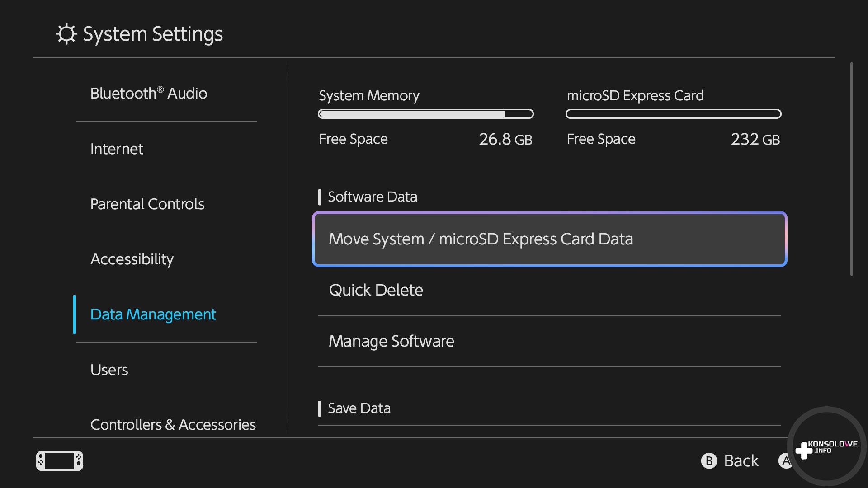Select Data Management in sidebar

pos(153,314)
